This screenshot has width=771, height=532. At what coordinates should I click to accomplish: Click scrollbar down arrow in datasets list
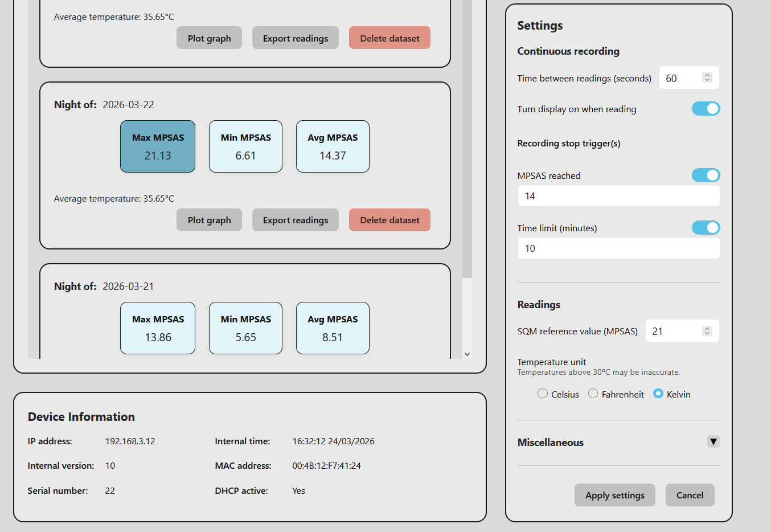(467, 354)
